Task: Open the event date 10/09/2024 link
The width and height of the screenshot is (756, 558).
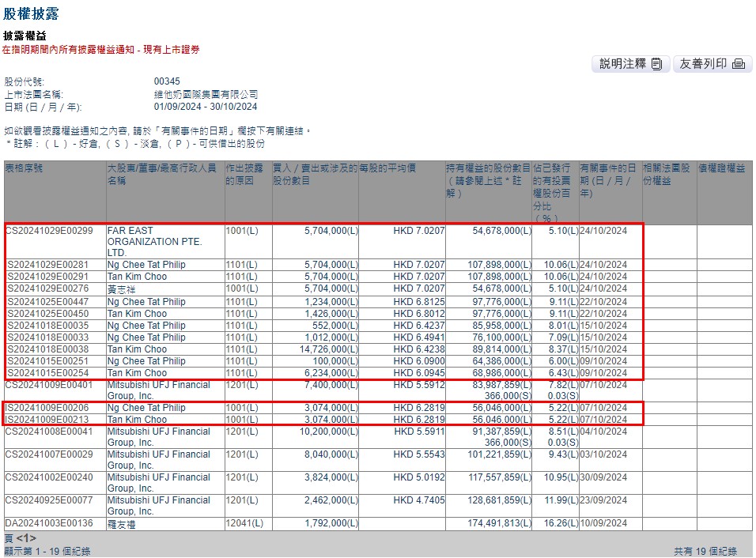Action: (x=603, y=522)
